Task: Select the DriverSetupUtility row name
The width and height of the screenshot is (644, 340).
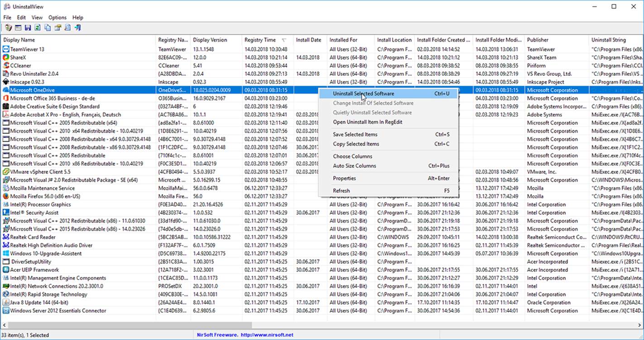Action: (31, 262)
